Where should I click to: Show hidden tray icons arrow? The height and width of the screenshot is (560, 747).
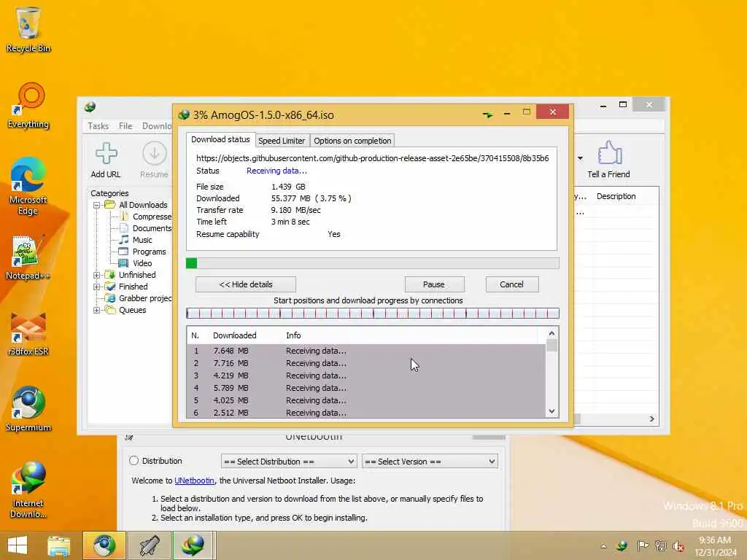click(603, 546)
